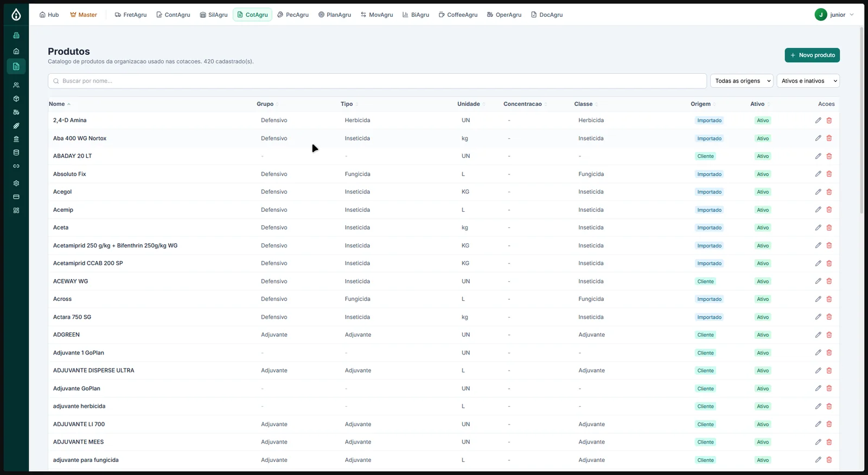Image resolution: width=868 pixels, height=475 pixels.
Task: Sort the table by Unidade column
Action: point(471,104)
